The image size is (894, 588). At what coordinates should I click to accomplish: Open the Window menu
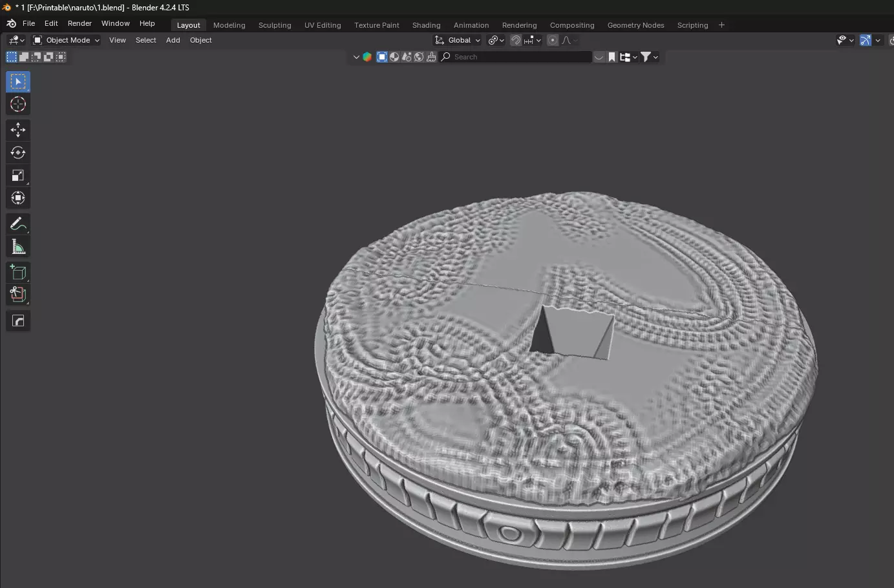pos(115,23)
